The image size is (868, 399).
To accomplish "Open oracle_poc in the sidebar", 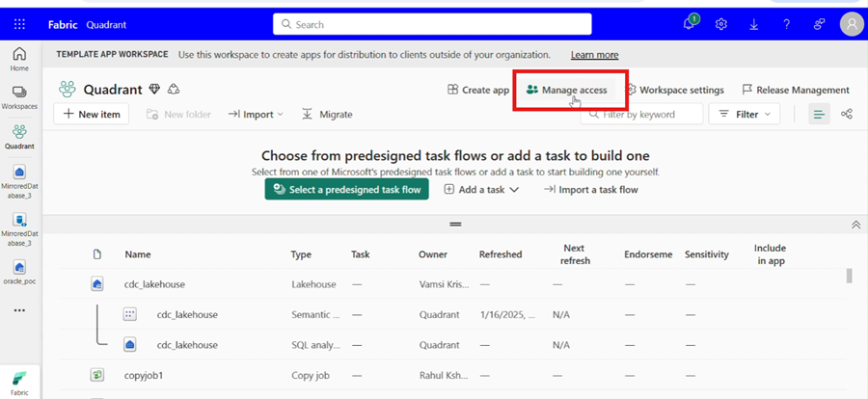I will click(x=19, y=273).
